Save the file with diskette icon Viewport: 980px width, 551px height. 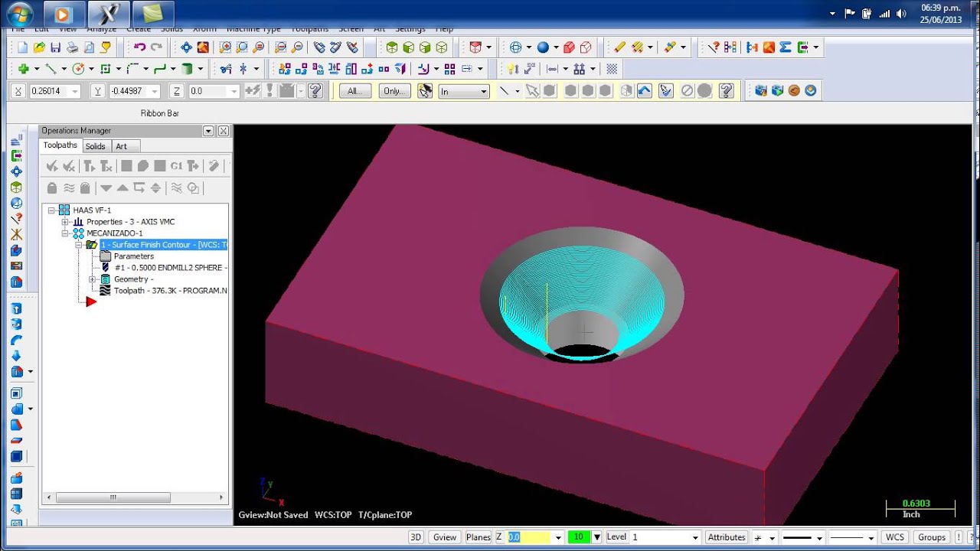(x=56, y=47)
